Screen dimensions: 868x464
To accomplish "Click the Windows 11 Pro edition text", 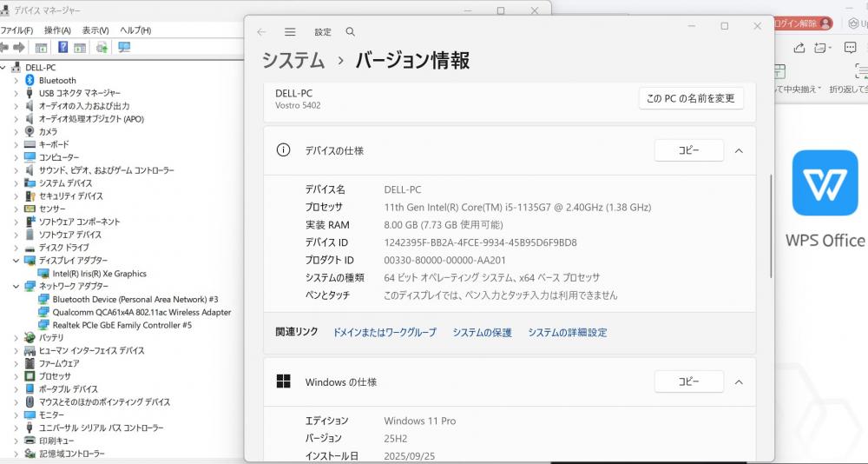I will coord(420,421).
